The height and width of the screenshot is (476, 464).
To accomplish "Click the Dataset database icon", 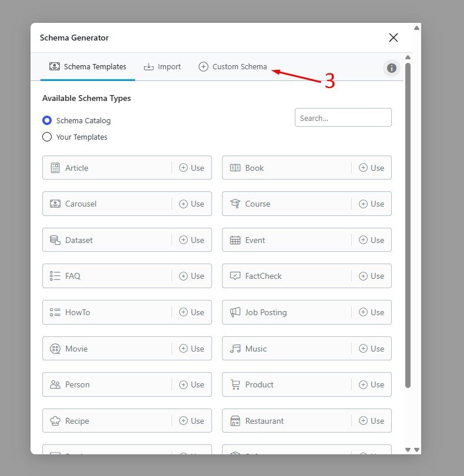I will (x=55, y=240).
